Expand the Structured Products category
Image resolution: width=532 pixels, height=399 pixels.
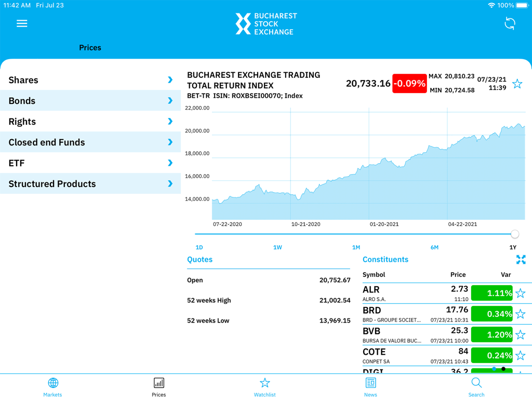click(91, 184)
